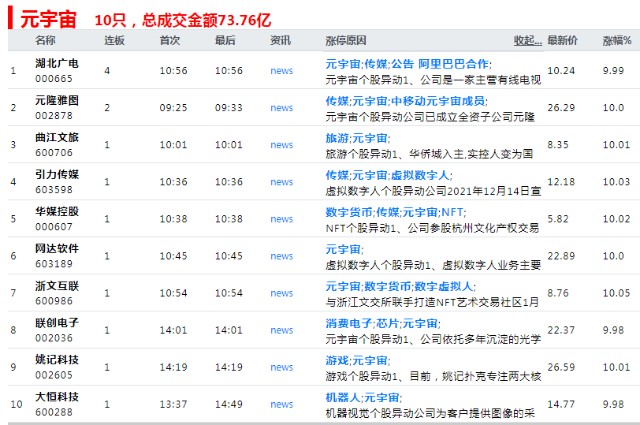Viewport: 640px width, 425px height.
Task: Open news link for 浙文互联
Action: (x=282, y=293)
